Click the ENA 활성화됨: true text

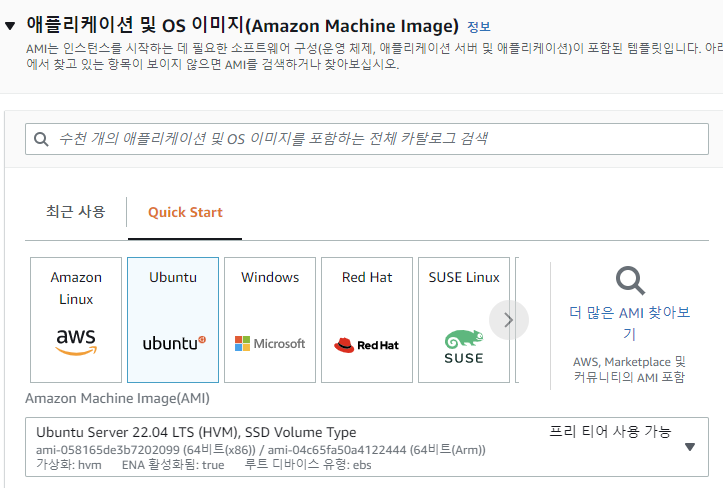[x=173, y=464]
